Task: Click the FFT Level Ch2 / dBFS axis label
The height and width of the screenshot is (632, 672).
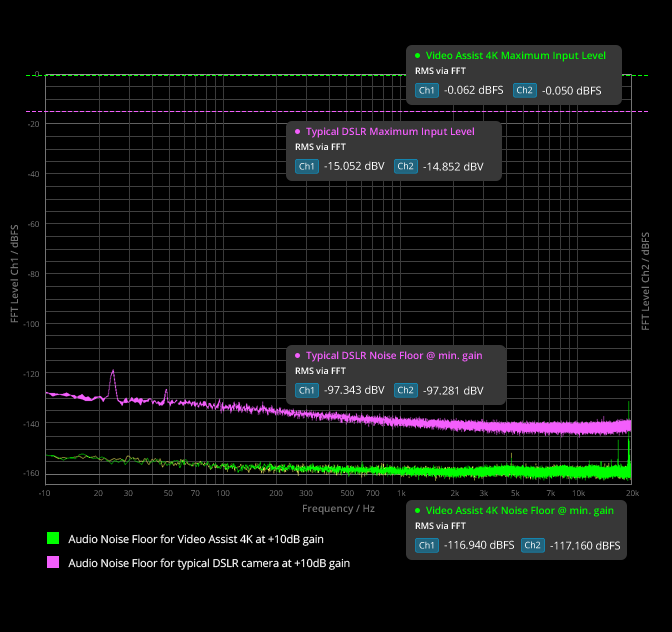Action: click(x=645, y=280)
